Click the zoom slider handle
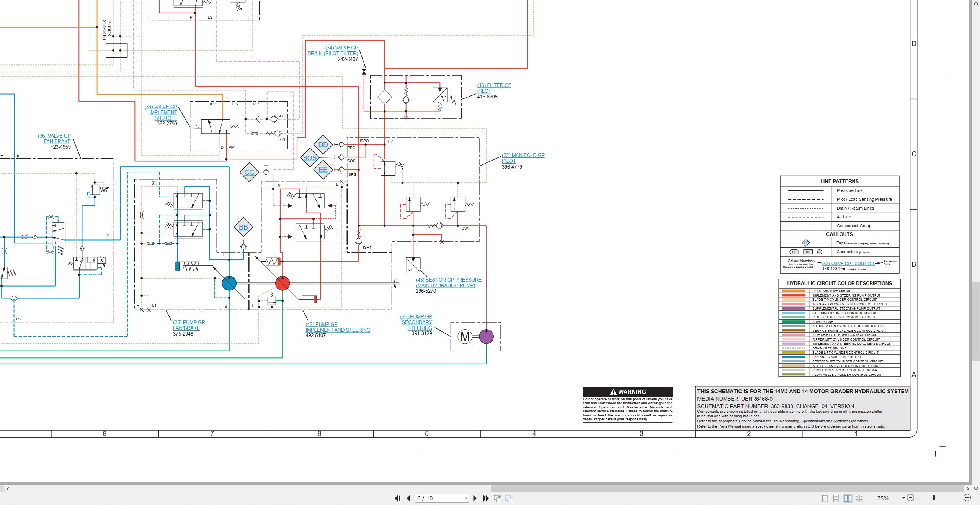Viewport: 980px width, 505px height. 934,498
